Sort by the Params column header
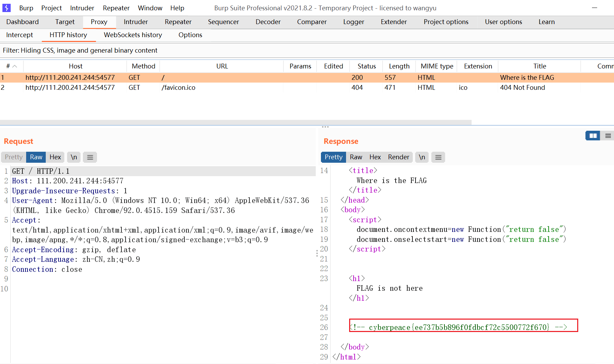 (x=300, y=66)
